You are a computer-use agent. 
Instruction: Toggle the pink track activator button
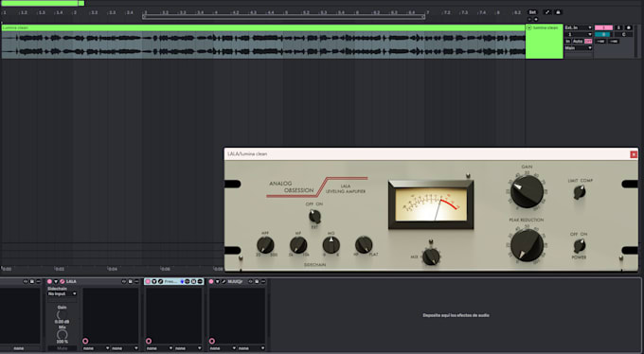click(x=604, y=28)
